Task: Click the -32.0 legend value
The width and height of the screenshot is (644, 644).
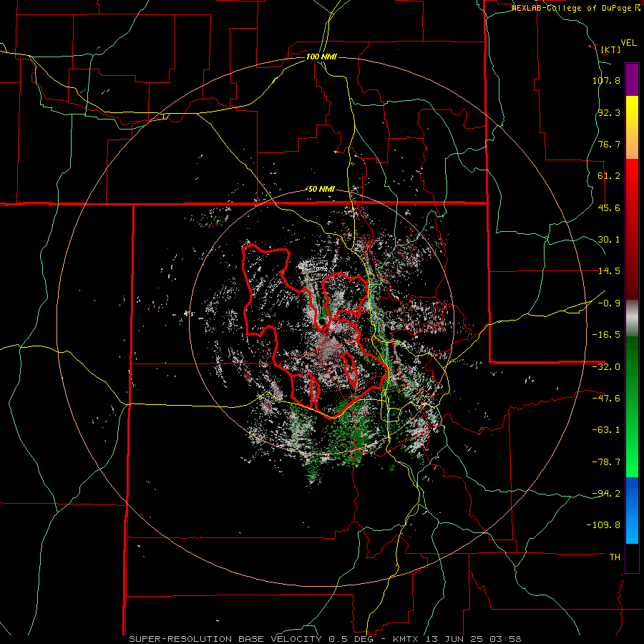Action: pyautogui.click(x=606, y=367)
